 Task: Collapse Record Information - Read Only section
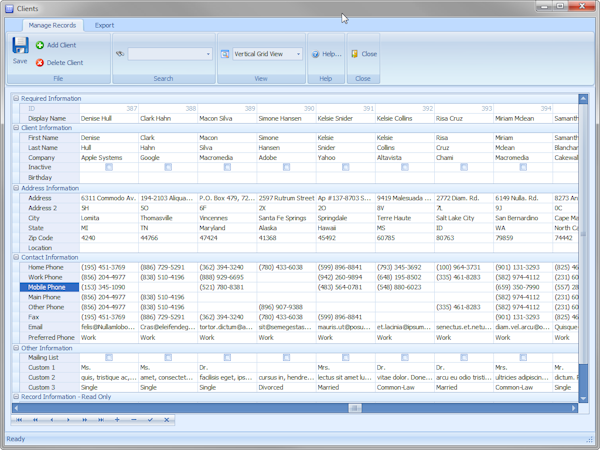pyautogui.click(x=16, y=396)
